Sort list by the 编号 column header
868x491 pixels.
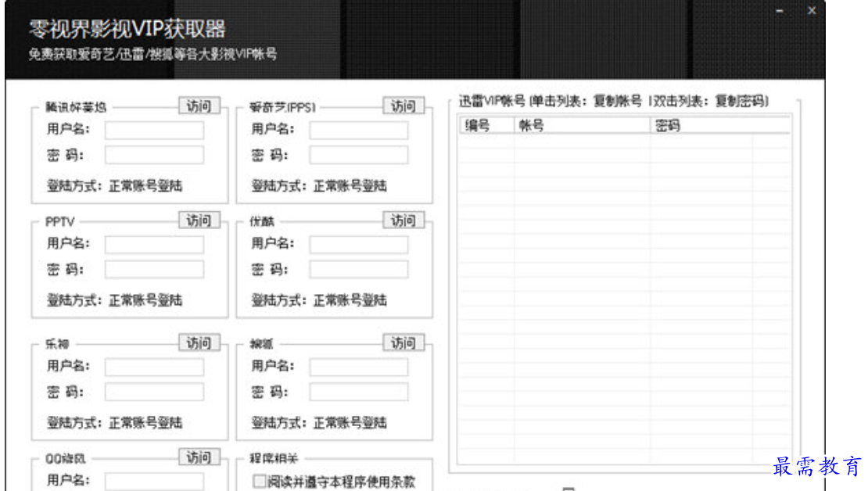(486, 126)
